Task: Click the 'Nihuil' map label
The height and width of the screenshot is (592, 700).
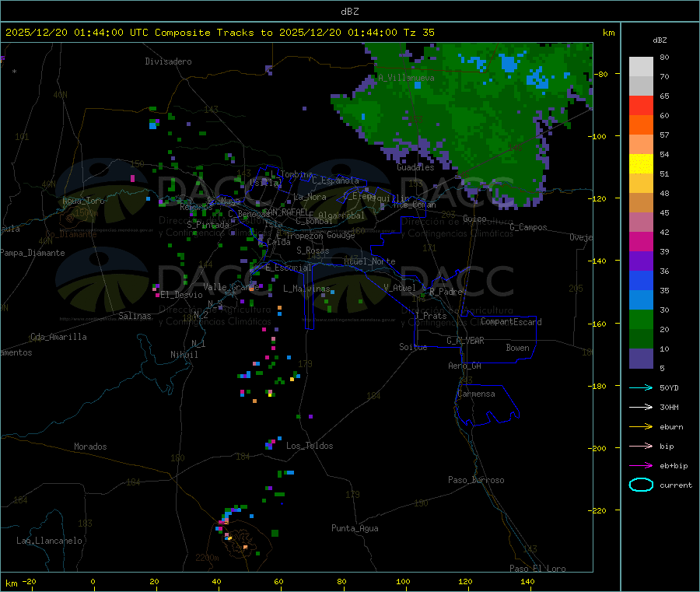Action: point(184,355)
